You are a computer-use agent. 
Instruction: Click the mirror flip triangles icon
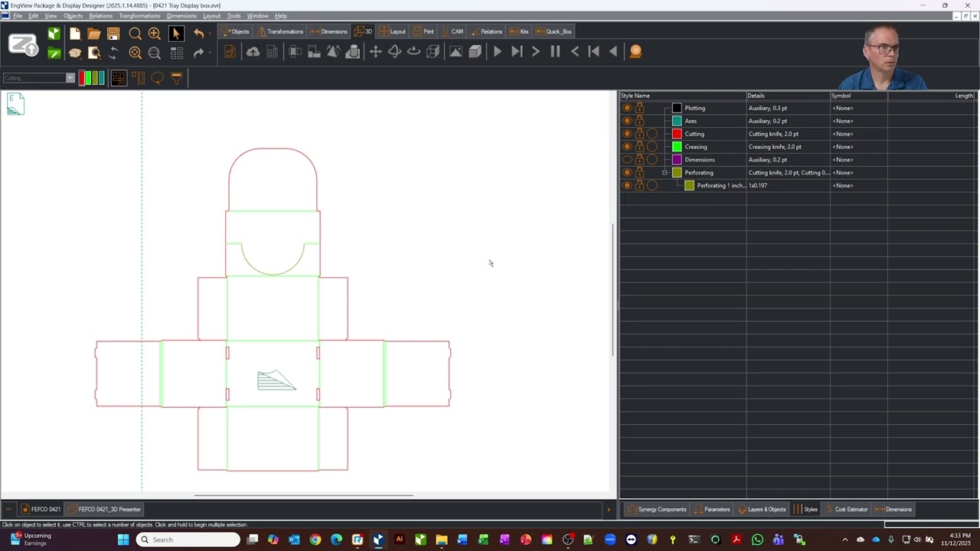333,52
